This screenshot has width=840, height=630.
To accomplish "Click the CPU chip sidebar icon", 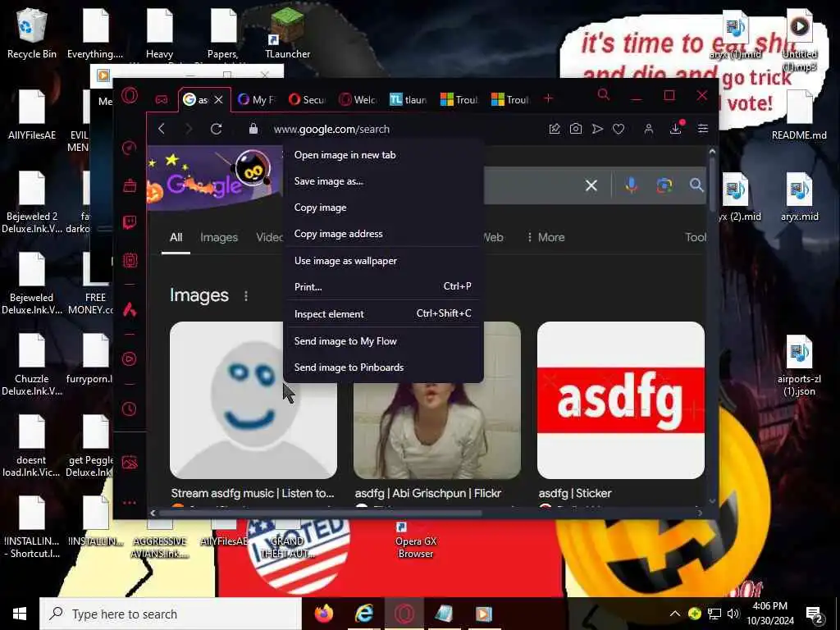I will coord(130,260).
